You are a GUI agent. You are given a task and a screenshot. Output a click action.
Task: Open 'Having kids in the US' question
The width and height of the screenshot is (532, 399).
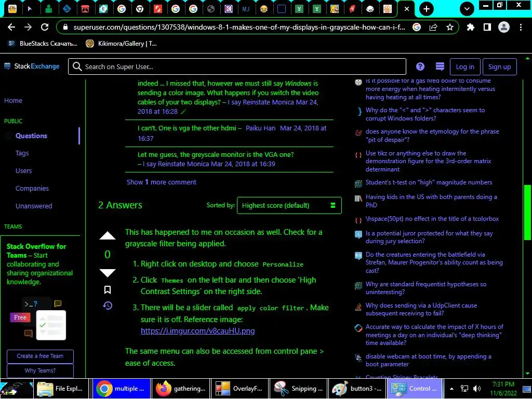(431, 201)
